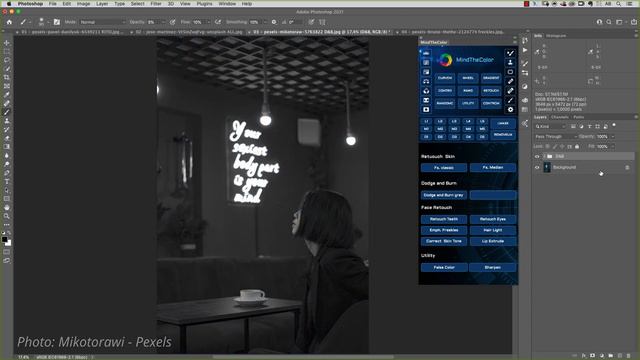Click the background color swatch
Viewport: 640px width, 360px height.
pyautogui.click(x=9, y=243)
